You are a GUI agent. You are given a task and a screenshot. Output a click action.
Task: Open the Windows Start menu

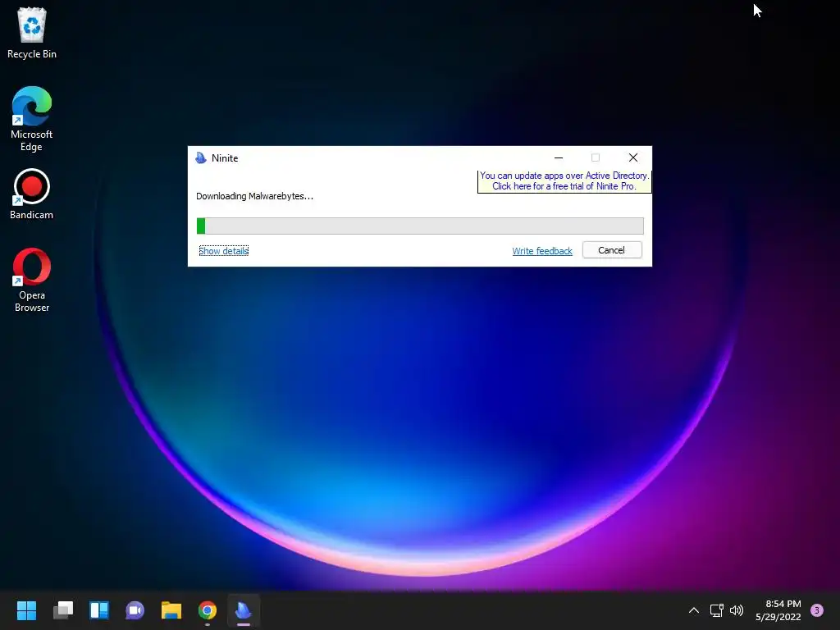26,610
